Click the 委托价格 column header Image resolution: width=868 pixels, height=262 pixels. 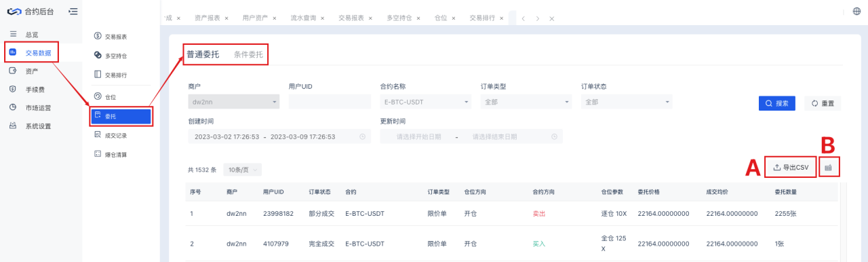pyautogui.click(x=649, y=192)
